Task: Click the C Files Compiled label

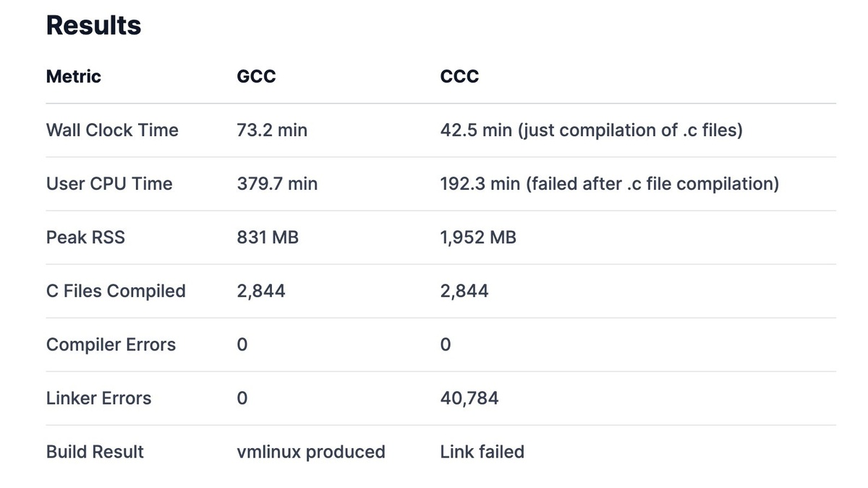Action: point(116,291)
